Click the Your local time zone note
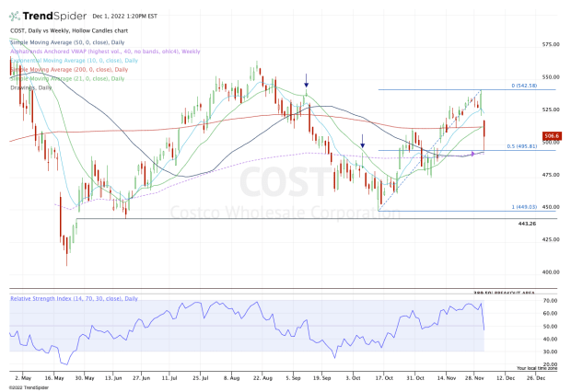Viewport: 571px width, 392px height. click(537, 368)
